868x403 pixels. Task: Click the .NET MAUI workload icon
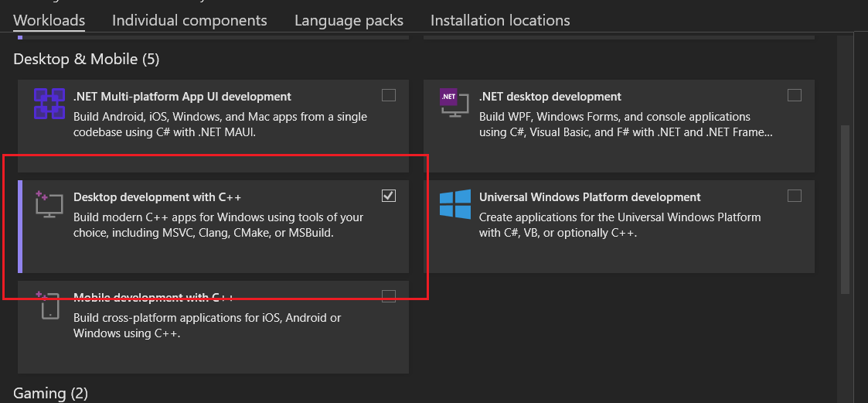pyautogui.click(x=49, y=104)
